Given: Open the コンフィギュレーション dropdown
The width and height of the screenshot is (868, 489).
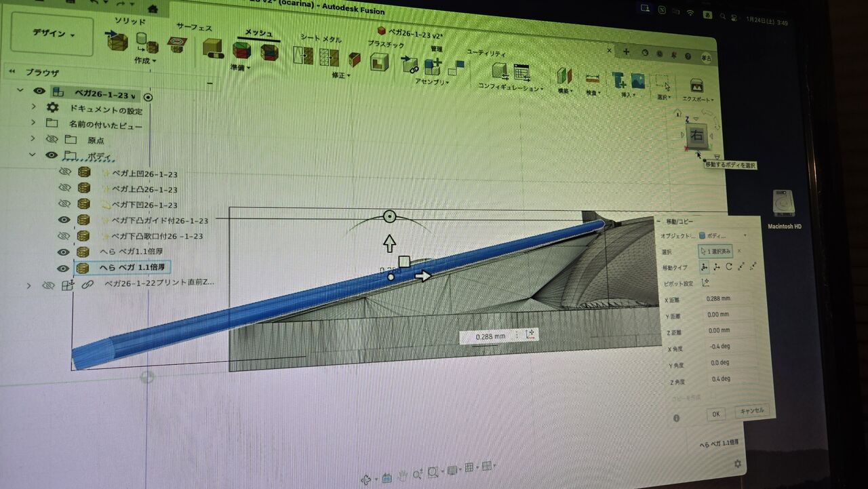Looking at the screenshot, I should (511, 87).
